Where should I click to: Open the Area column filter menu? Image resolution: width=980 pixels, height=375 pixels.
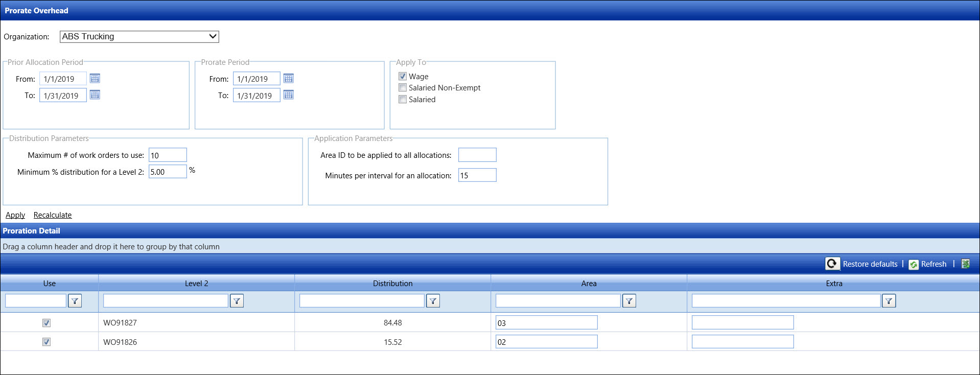tap(629, 301)
